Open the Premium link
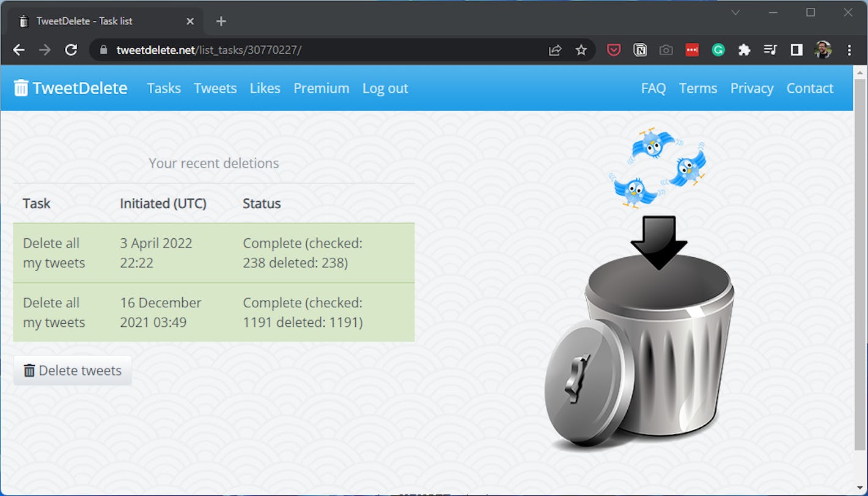The height and width of the screenshot is (496, 868). click(321, 89)
